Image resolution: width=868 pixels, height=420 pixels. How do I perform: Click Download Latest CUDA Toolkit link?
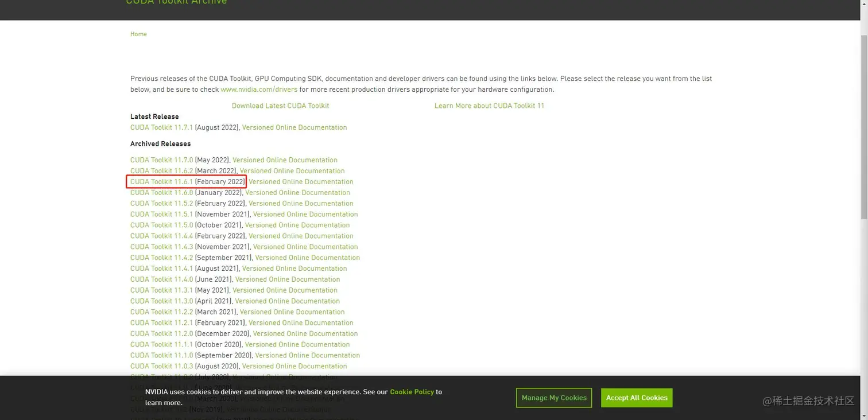pyautogui.click(x=280, y=106)
